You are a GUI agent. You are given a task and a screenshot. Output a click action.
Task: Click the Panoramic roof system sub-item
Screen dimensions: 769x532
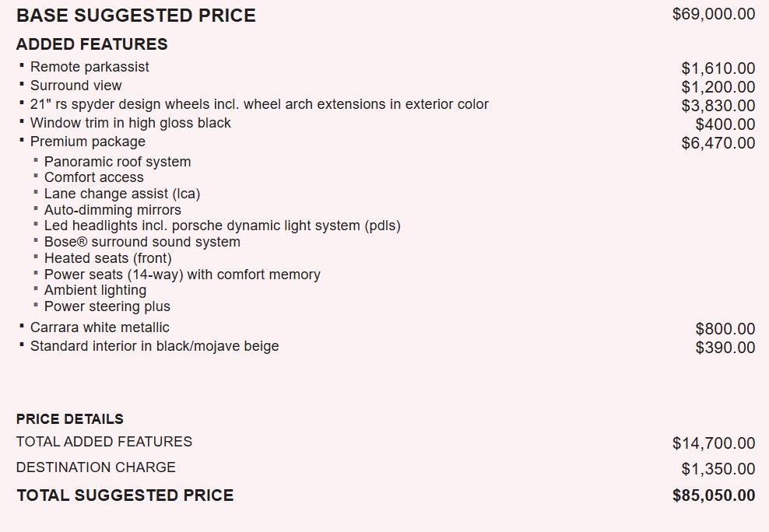118,162
